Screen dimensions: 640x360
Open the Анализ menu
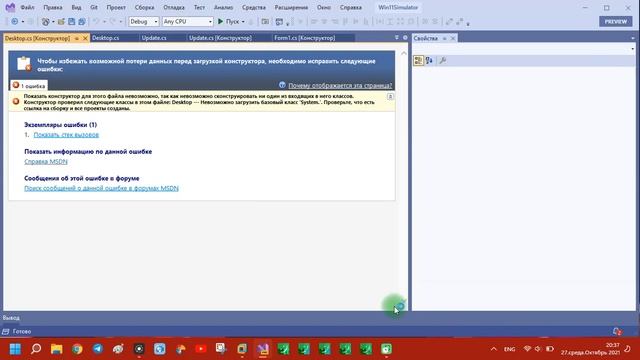[x=223, y=7]
